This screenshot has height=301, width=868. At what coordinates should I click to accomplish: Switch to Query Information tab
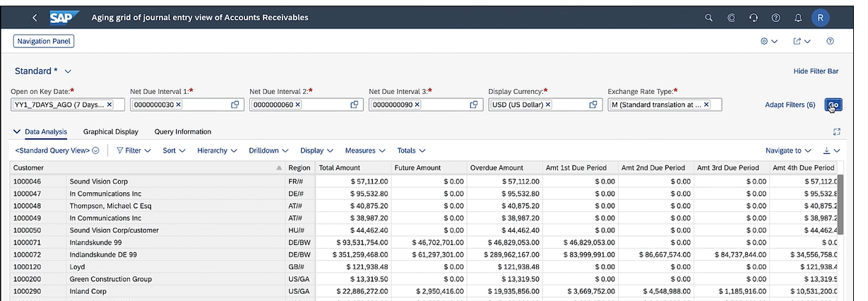(x=183, y=131)
